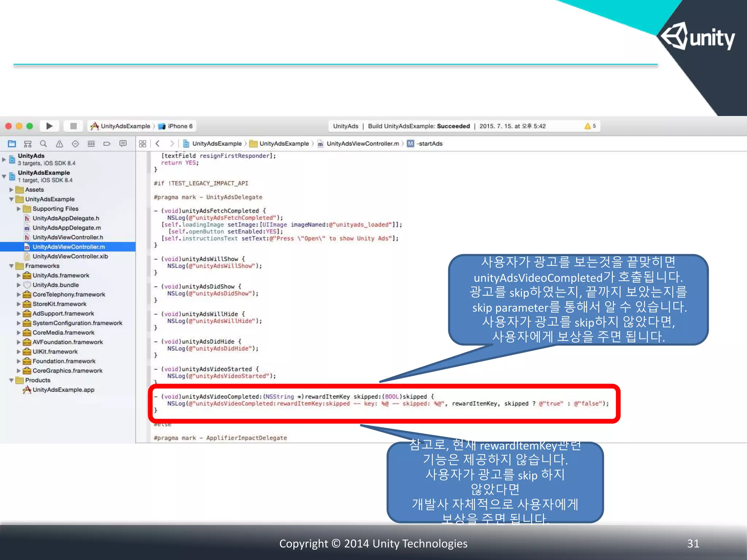Choose the iPhone 6 run destination
This screenshot has height=560, width=747.
[x=175, y=126]
